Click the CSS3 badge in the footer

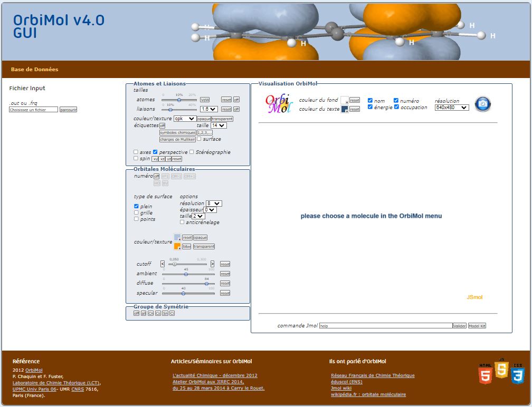click(x=518, y=373)
